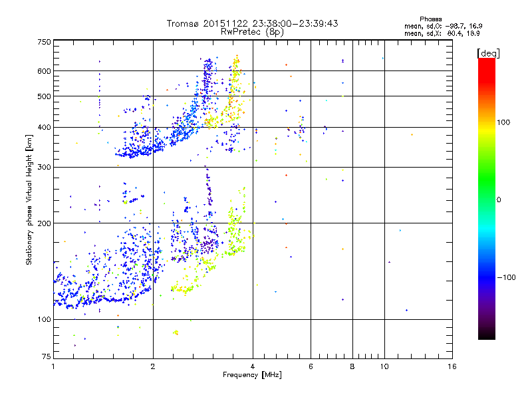This screenshot has width=532, height=399.
Task: Click the colorbar label '-100'
Action: [x=507, y=277]
